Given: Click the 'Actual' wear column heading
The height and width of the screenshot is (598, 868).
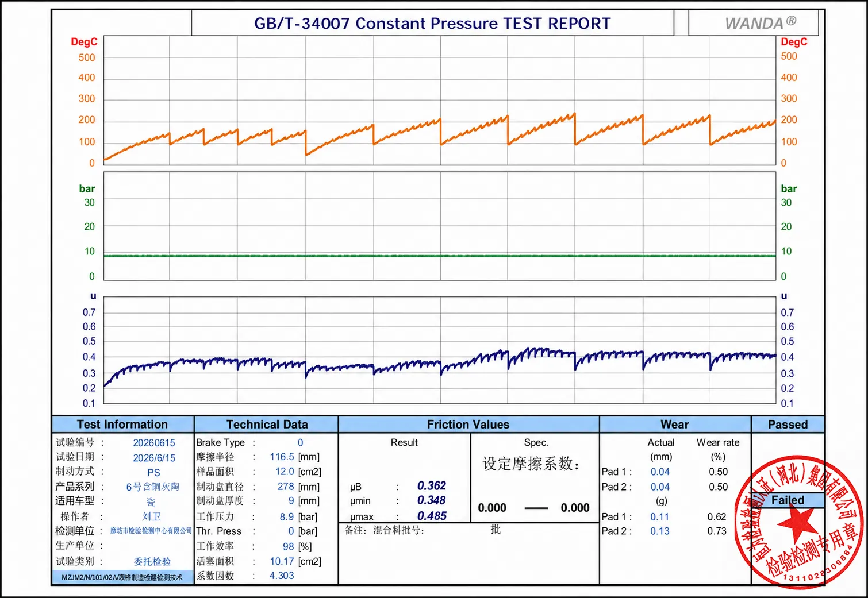Looking at the screenshot, I should [661, 443].
